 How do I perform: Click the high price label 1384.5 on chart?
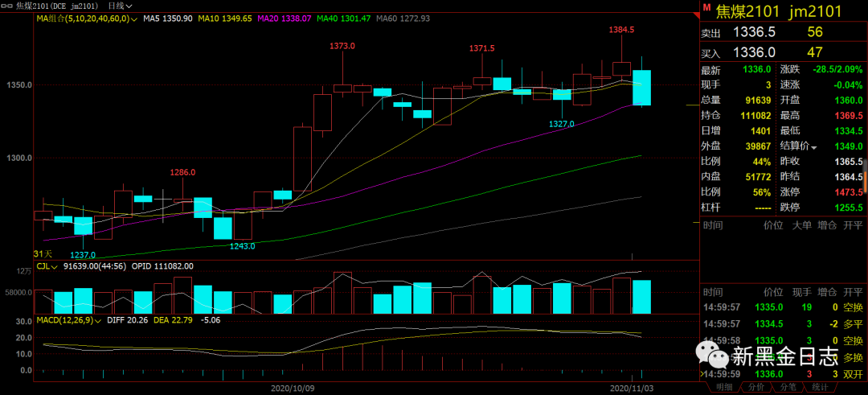621,29
